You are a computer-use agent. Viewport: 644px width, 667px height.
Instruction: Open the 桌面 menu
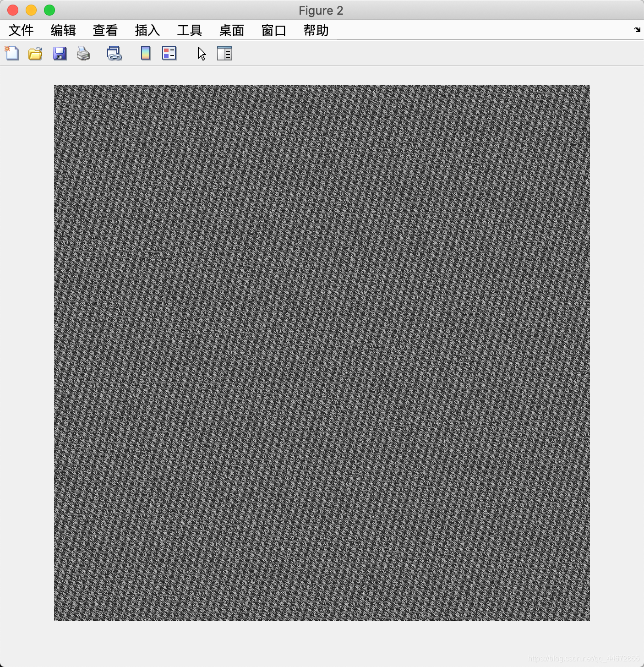pos(232,30)
